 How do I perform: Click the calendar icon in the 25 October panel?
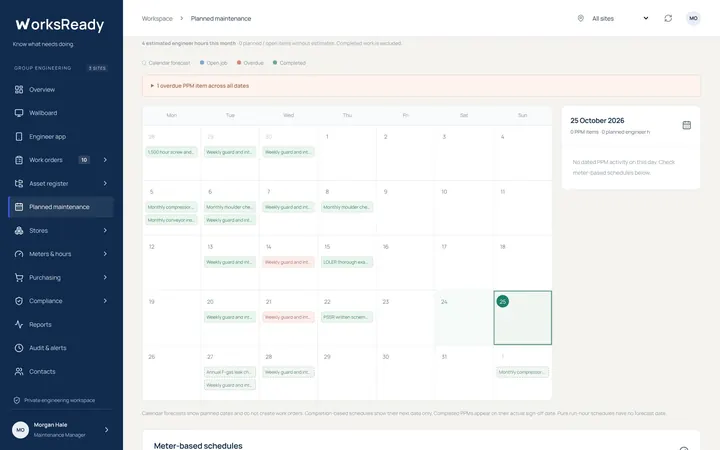tap(686, 125)
